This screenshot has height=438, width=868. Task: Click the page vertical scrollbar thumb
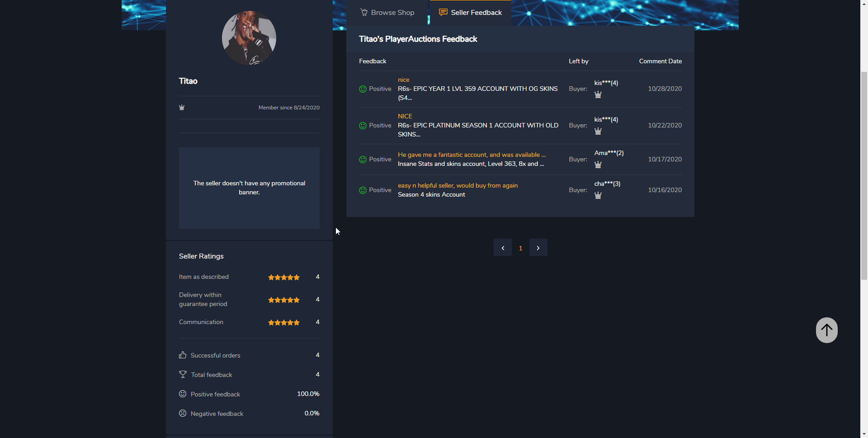click(x=864, y=176)
